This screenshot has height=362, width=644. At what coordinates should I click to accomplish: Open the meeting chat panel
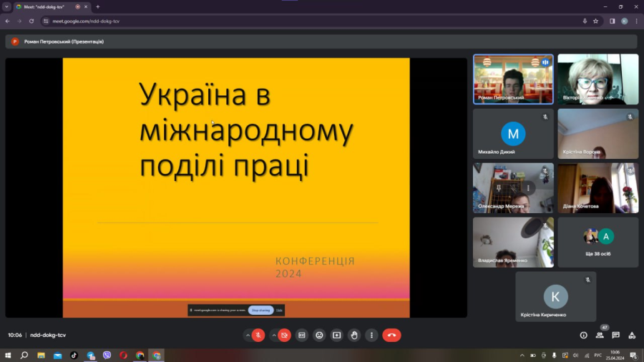pyautogui.click(x=615, y=335)
